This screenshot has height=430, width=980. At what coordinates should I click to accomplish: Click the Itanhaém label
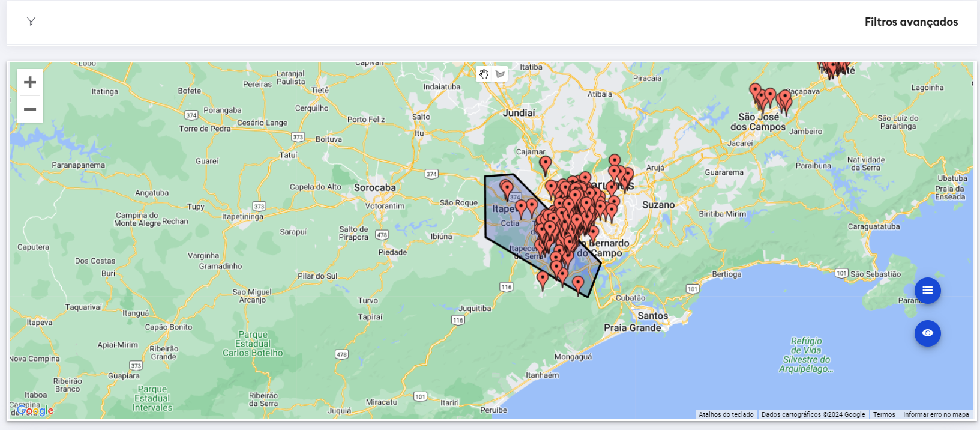[x=543, y=375]
